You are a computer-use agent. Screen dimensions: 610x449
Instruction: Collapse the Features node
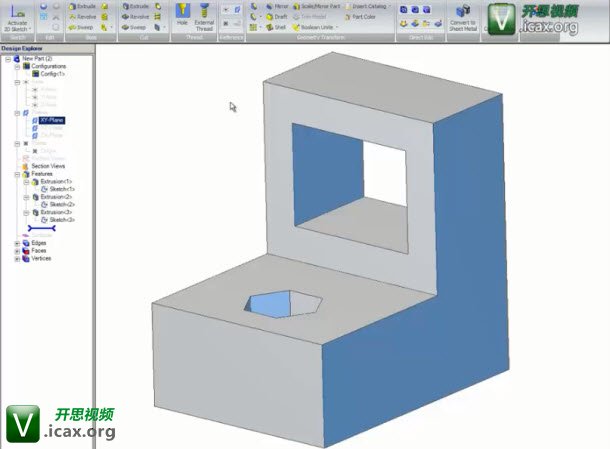click(x=17, y=174)
